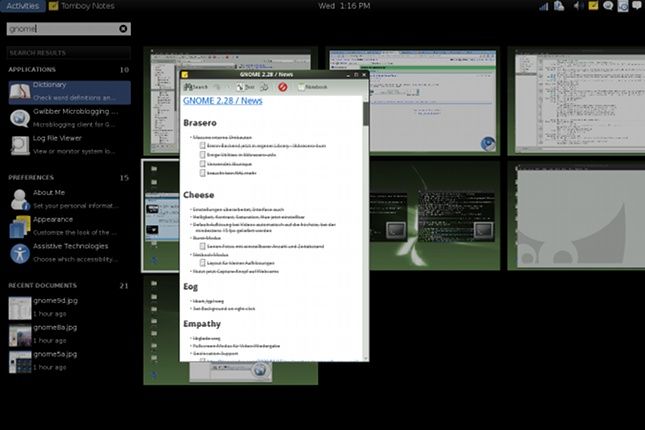This screenshot has height=430, width=645.
Task: Expand Recent Documents results count 21
Action: pos(124,286)
